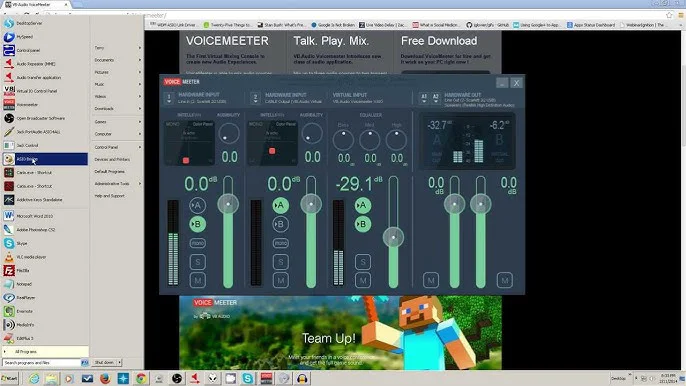Launch Jack Control from the Start menu
Viewport: 686px width, 386px height.
tap(45, 145)
